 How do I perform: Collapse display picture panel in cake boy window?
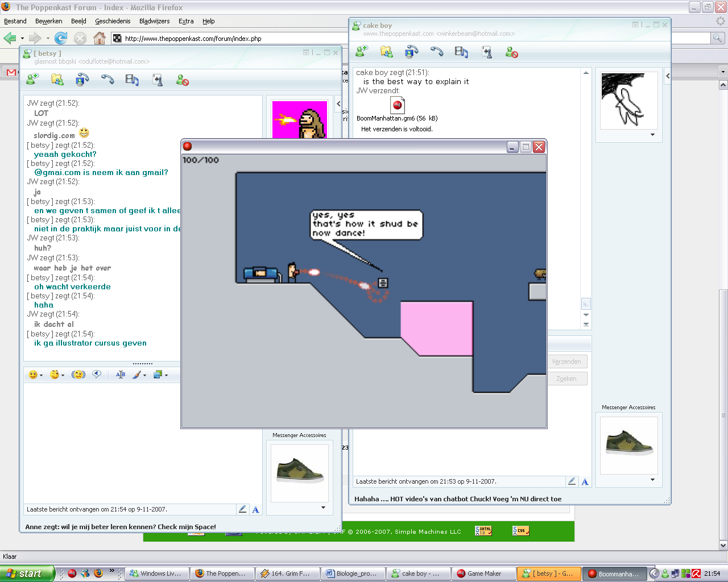(x=668, y=76)
